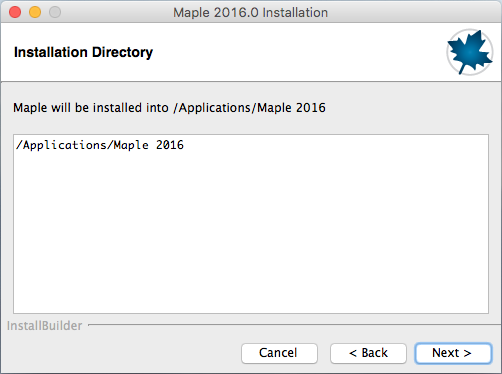The image size is (502, 374).
Task: Click the Maple leaf logo icon
Action: point(470,52)
